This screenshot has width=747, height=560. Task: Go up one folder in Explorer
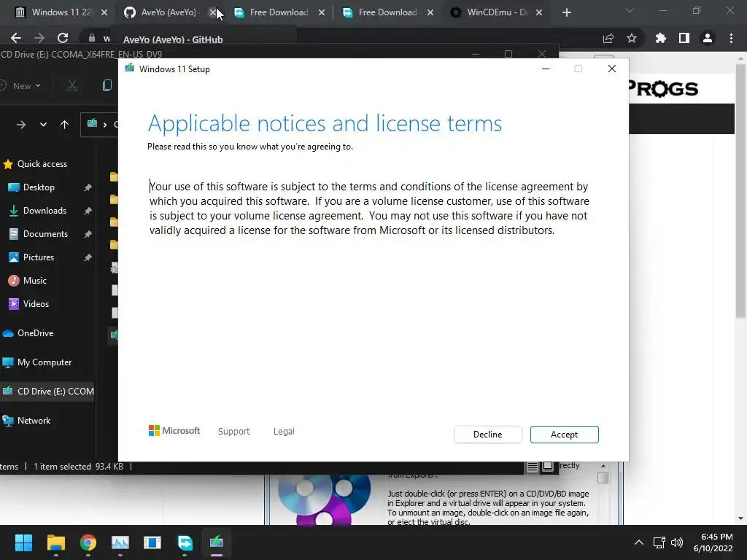pos(65,125)
